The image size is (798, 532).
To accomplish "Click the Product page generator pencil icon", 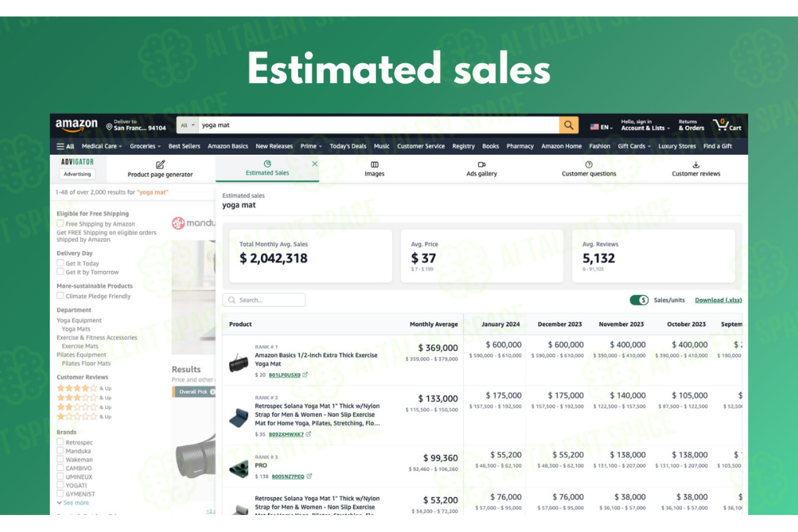I will tap(160, 164).
